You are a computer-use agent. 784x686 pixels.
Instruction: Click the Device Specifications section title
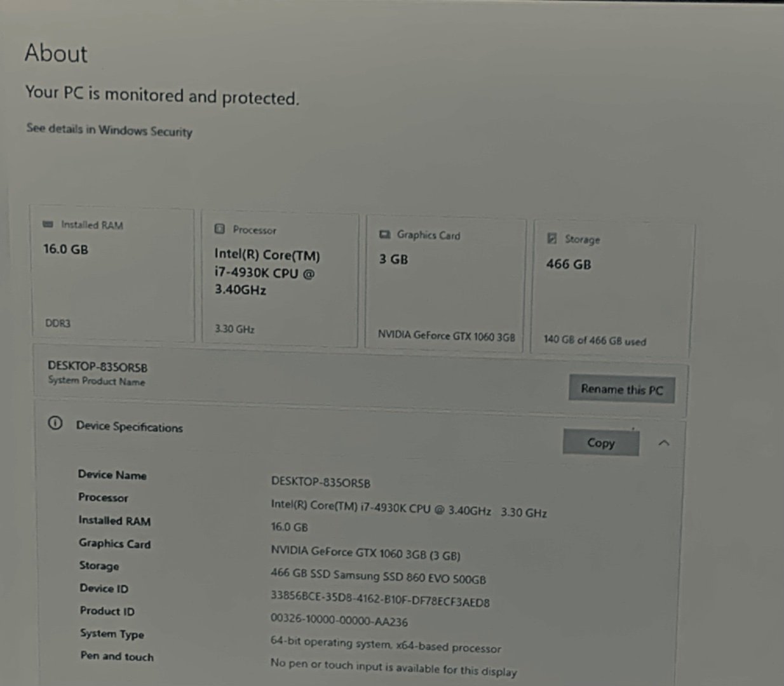coord(130,426)
